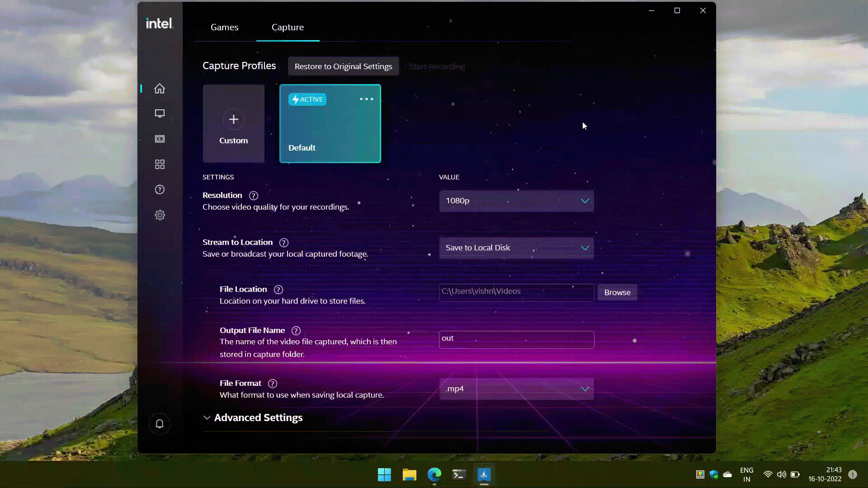Click the File Format help icon
The width and height of the screenshot is (868, 488).
[x=272, y=384]
